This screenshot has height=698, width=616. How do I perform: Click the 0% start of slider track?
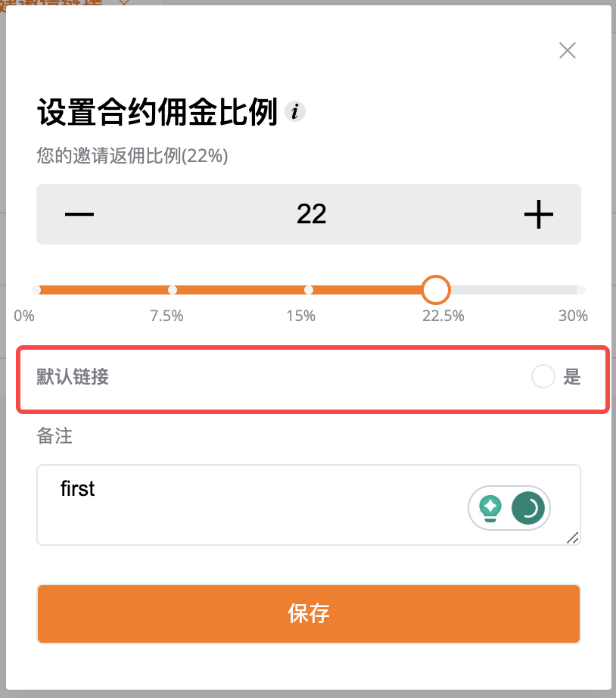coord(36,290)
